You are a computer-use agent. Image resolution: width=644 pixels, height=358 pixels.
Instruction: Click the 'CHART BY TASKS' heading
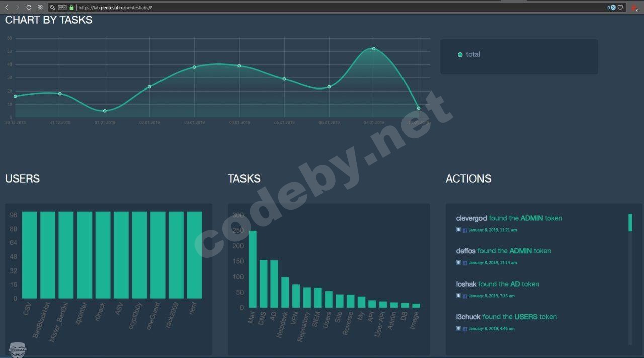[49, 20]
